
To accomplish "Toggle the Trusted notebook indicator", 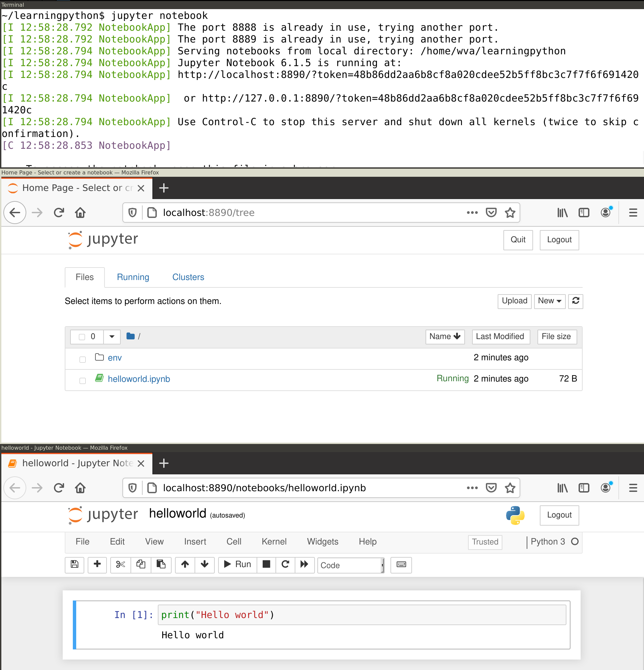I will click(485, 542).
